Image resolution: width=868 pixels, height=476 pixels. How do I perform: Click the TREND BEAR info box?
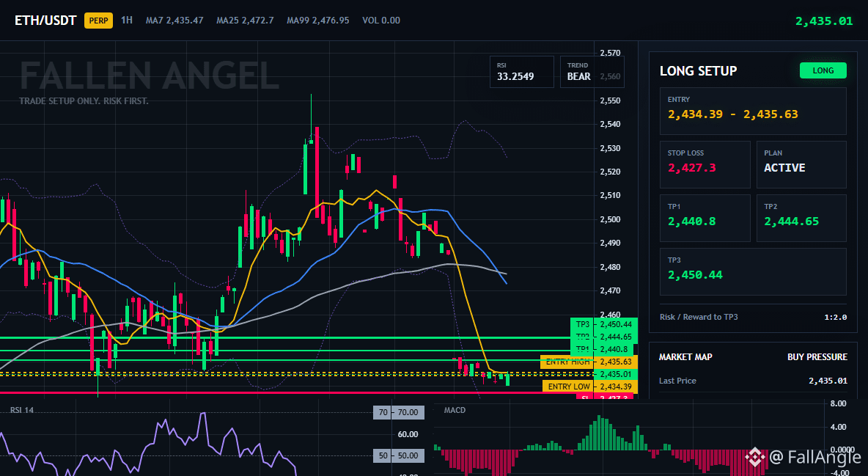(x=592, y=71)
